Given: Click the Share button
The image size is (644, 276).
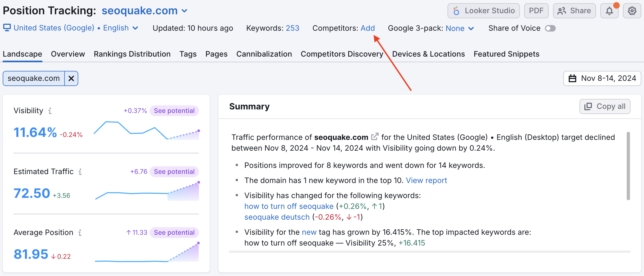Looking at the screenshot, I should point(574,11).
